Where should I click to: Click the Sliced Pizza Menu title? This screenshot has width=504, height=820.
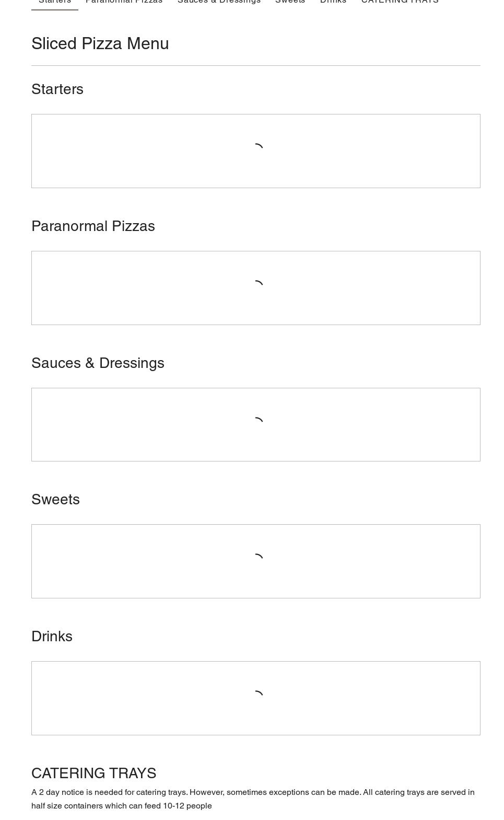pyautogui.click(x=100, y=43)
